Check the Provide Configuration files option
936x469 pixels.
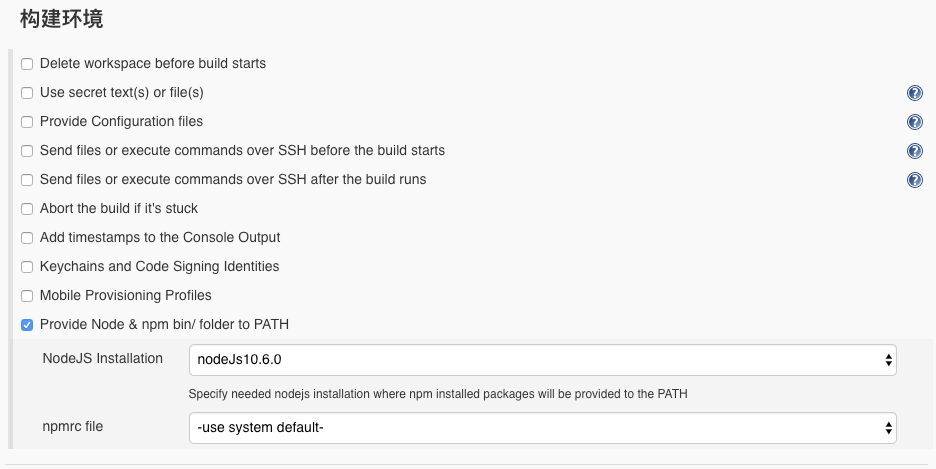pyautogui.click(x=27, y=122)
